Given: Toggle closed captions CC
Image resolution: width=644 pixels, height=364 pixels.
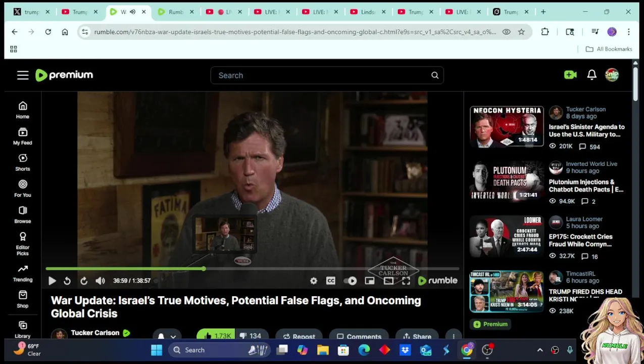Looking at the screenshot, I should [331, 281].
